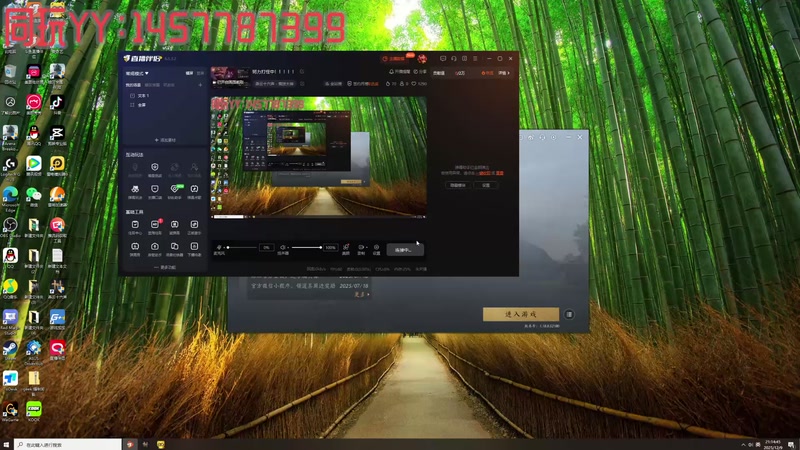Open the binoculars-shaped interactive play icon

[x=135, y=191]
